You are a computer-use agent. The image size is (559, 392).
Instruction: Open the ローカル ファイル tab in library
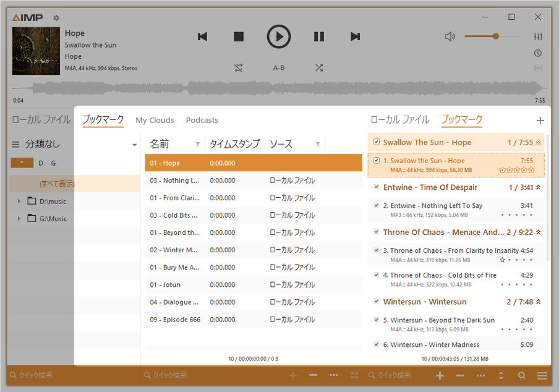coord(41,120)
